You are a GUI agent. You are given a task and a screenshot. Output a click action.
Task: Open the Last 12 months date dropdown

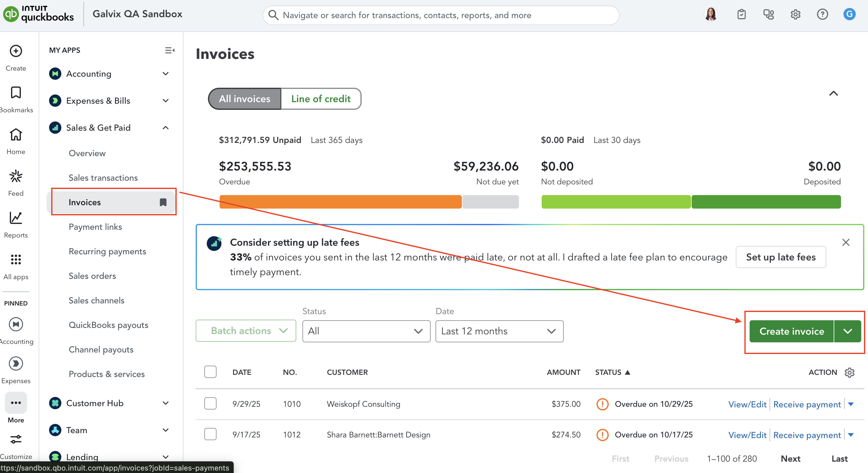point(499,331)
